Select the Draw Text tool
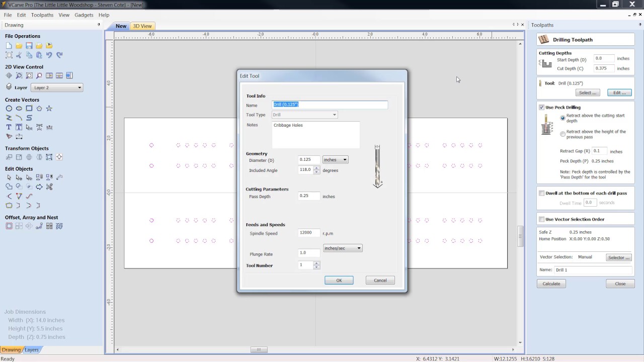The image size is (644, 362). pyautogui.click(x=9, y=127)
